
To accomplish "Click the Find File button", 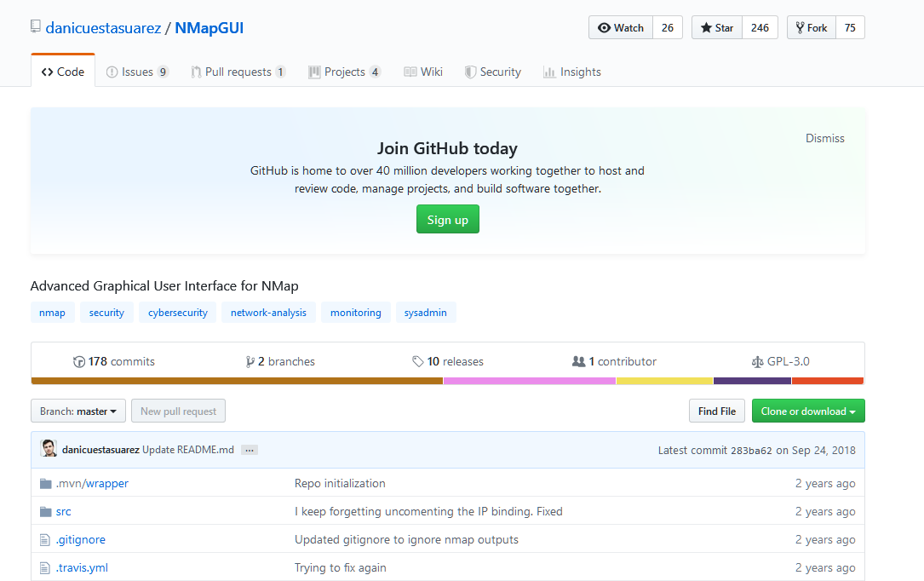I will coord(717,411).
